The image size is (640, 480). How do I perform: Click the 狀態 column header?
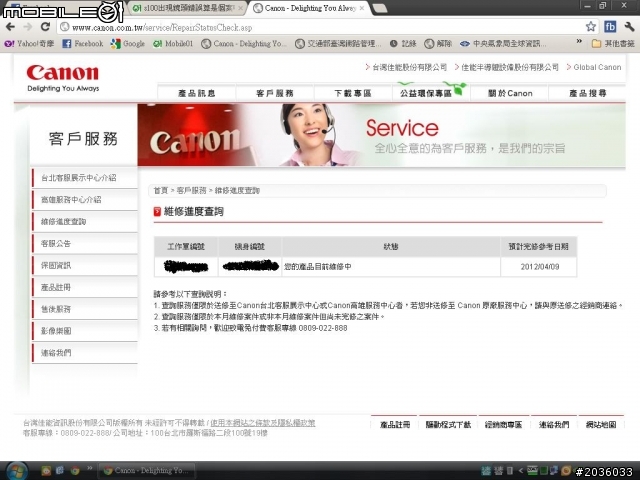tap(391, 247)
